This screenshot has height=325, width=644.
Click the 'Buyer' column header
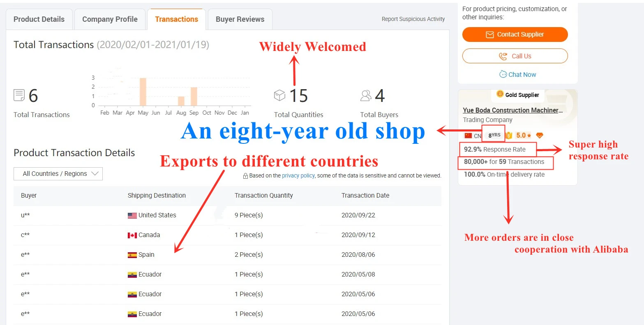(29, 196)
